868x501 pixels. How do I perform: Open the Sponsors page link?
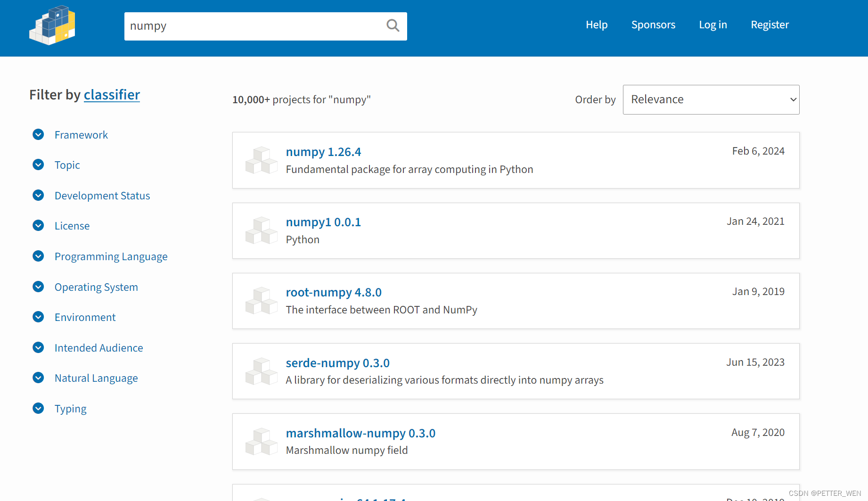(653, 25)
